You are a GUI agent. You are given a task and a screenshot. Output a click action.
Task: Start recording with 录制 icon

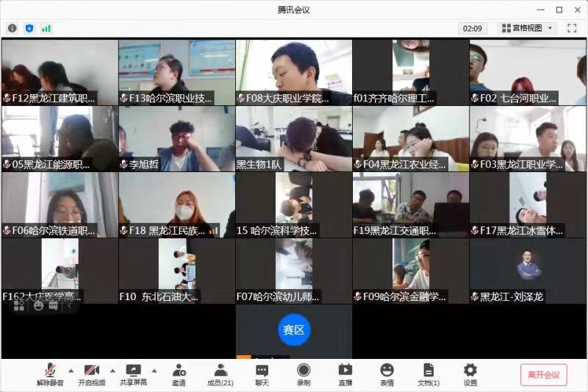click(x=304, y=374)
